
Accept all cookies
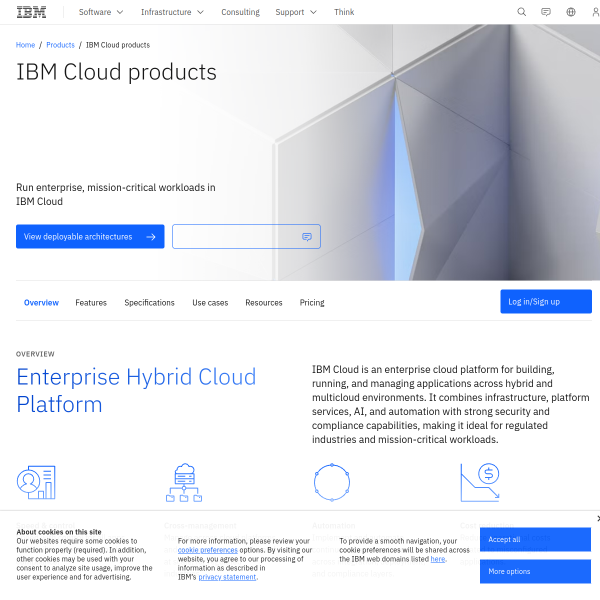(x=535, y=540)
